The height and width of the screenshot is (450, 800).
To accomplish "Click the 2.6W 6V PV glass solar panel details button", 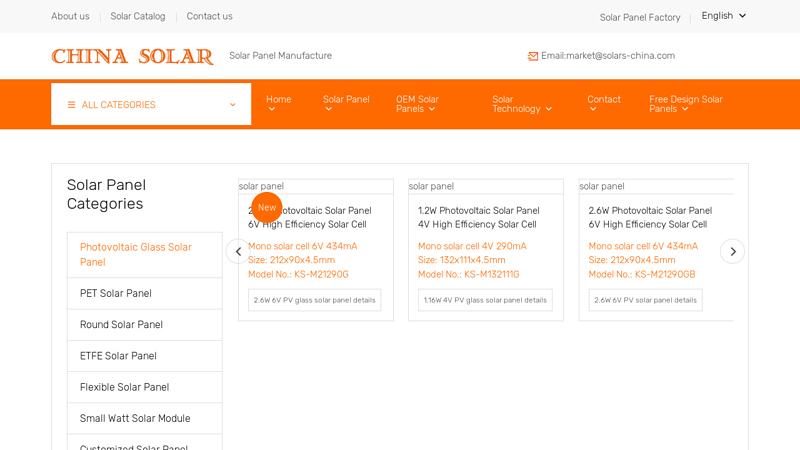I will pos(314,300).
